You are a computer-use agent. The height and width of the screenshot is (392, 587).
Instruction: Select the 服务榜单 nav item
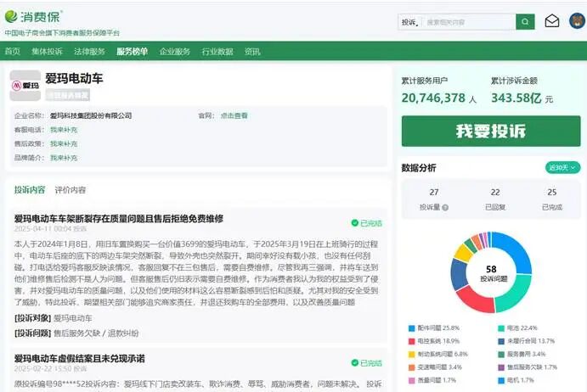click(x=133, y=51)
